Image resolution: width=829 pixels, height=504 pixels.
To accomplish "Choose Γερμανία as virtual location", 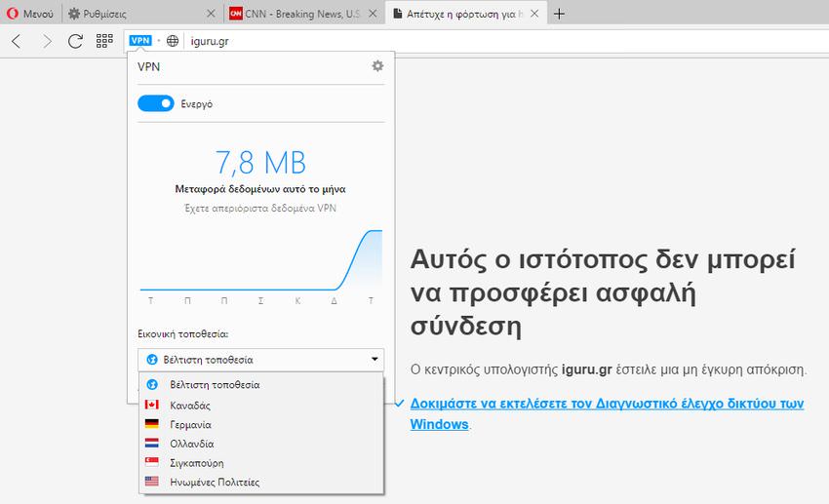I will pyautogui.click(x=190, y=424).
